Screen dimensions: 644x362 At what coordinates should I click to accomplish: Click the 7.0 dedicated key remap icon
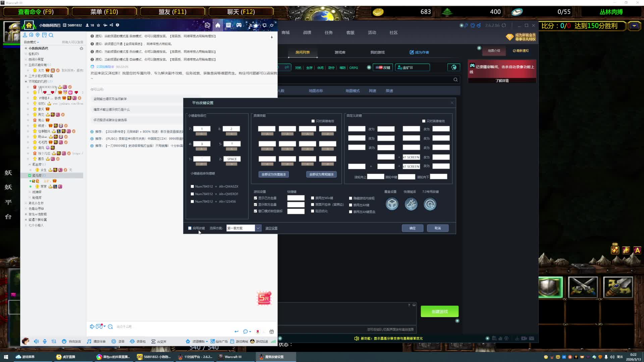[x=430, y=204]
